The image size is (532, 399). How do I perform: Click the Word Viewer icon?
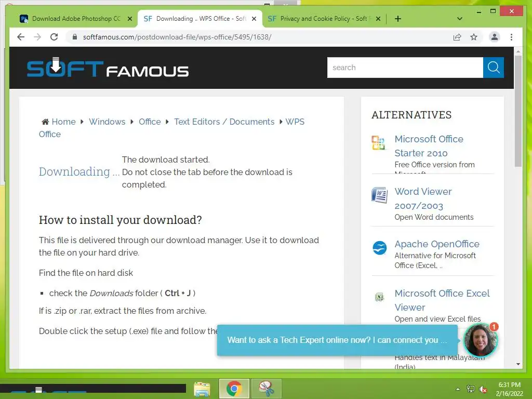coord(379,195)
